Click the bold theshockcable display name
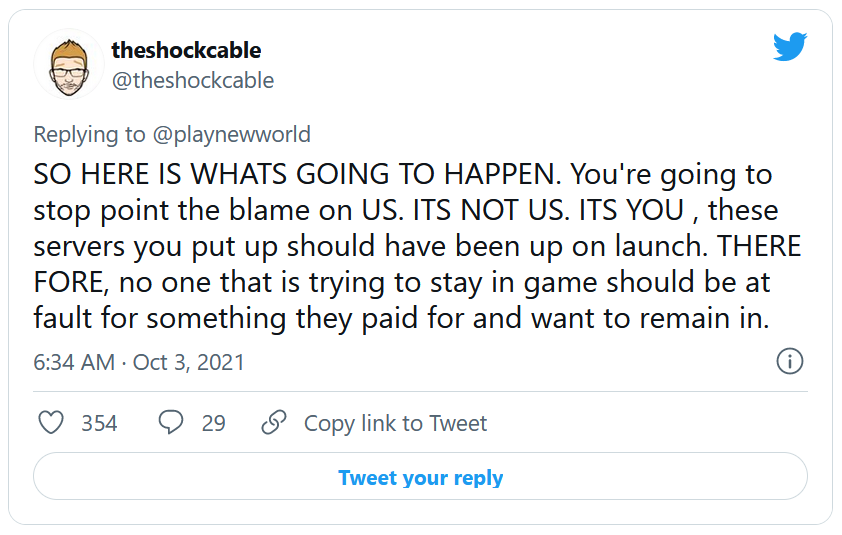 [186, 50]
